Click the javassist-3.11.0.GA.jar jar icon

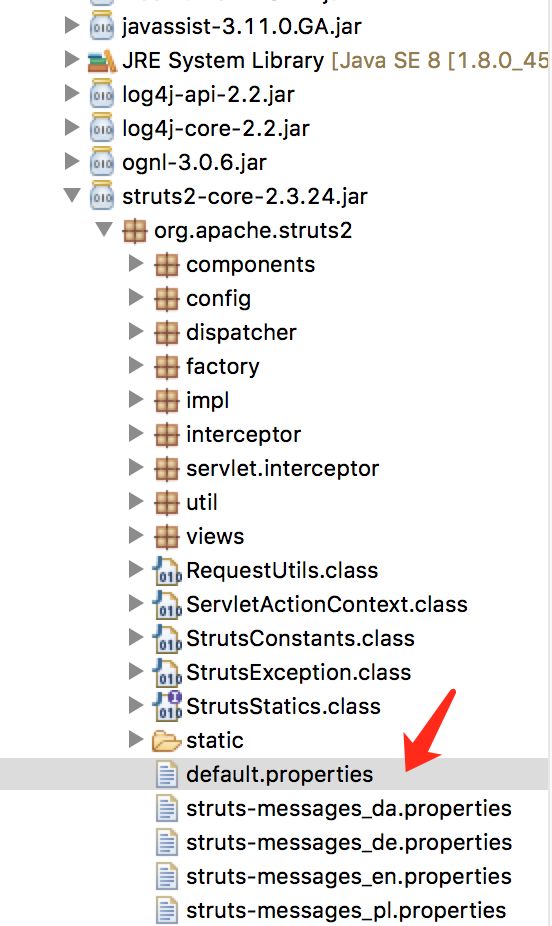coord(102,27)
